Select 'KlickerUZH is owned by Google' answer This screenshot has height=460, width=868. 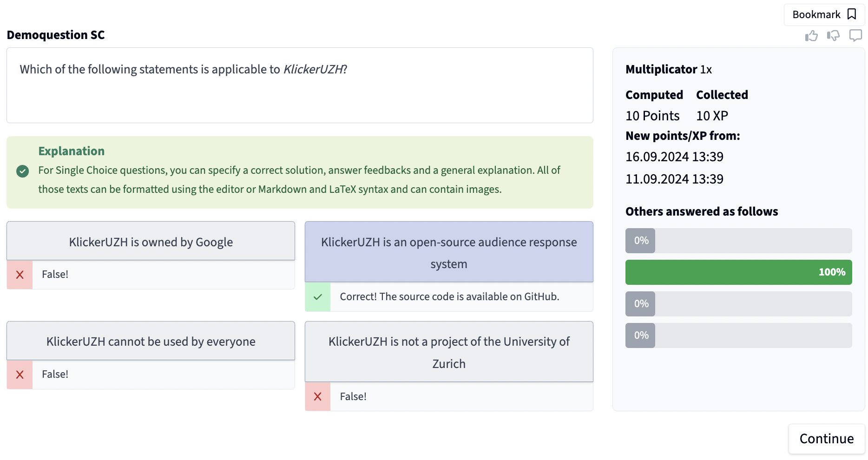(151, 241)
